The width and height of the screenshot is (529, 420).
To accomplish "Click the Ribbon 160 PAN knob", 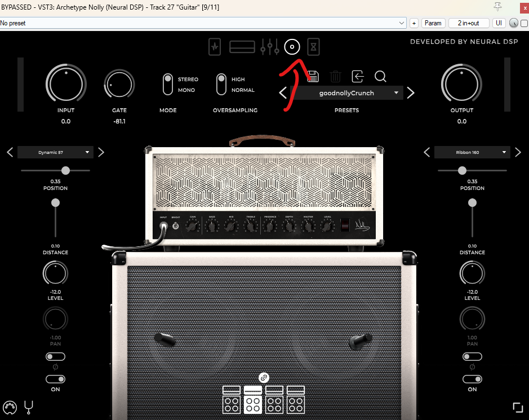I will click(x=472, y=319).
